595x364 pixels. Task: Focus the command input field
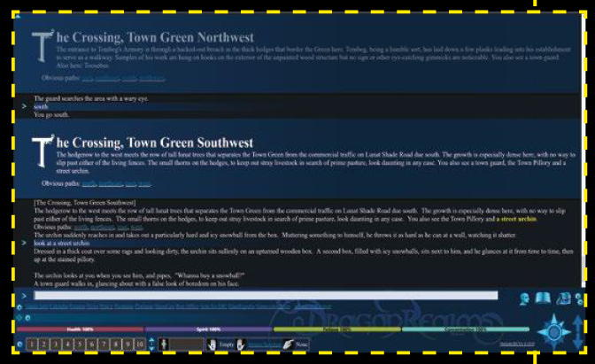coord(266,295)
